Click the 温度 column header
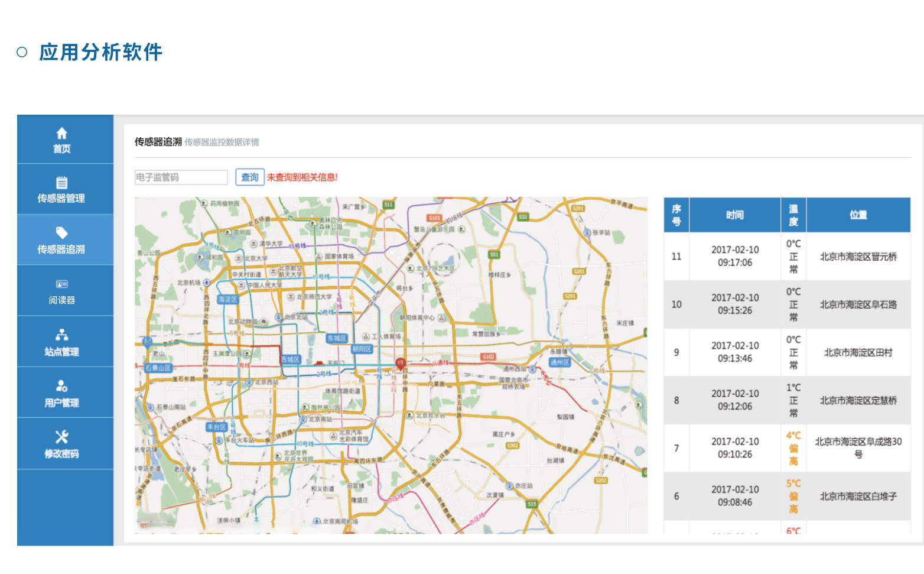The height and width of the screenshot is (574, 924). click(793, 215)
